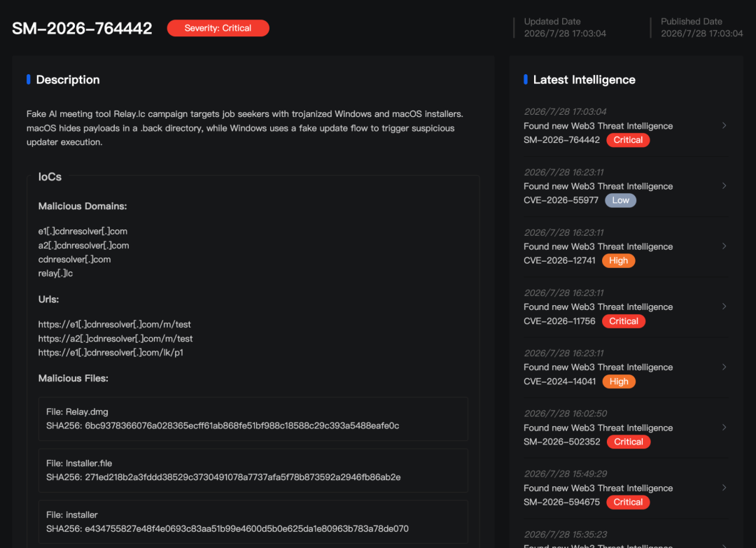756x548 pixels.
Task: Select domain e1[.]cdnresolver[.]com
Action: coord(83,232)
